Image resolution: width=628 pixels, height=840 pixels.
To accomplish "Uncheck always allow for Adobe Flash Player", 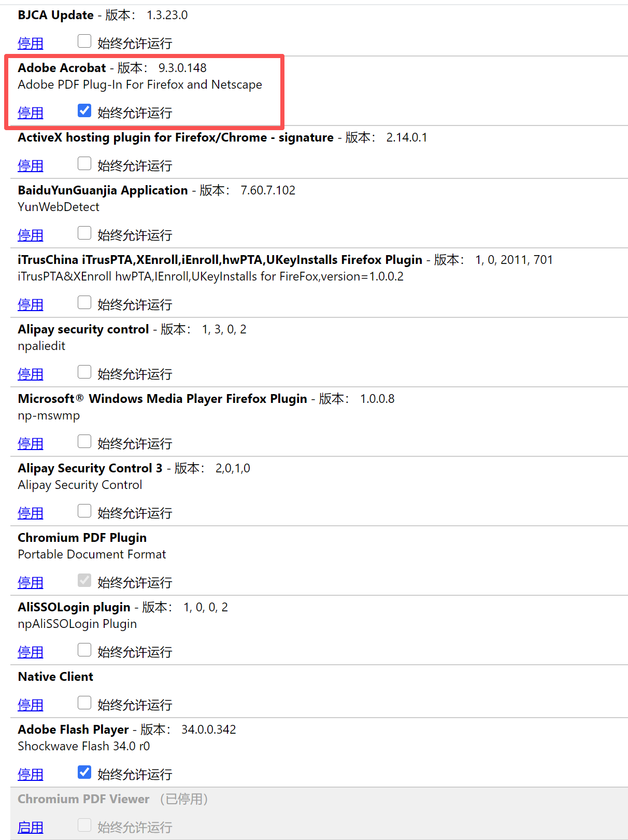I will click(84, 772).
